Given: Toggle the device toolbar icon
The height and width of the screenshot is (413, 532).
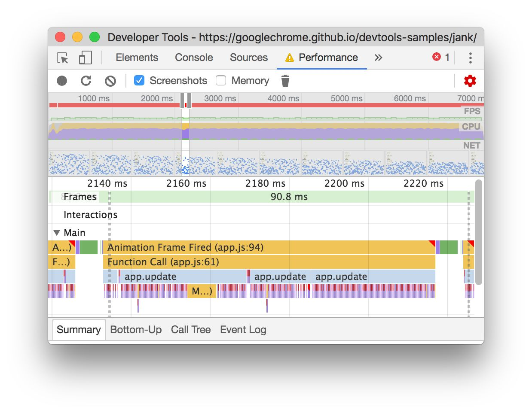Looking at the screenshot, I should [86, 58].
